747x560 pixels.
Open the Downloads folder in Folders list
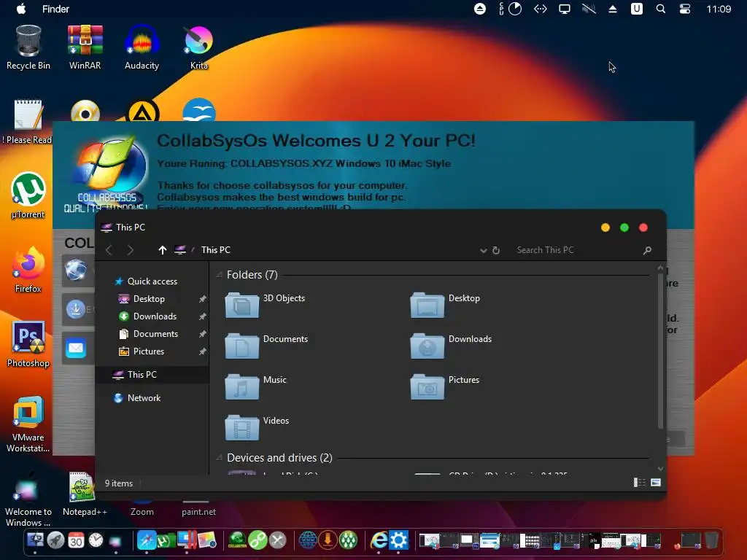click(451, 346)
